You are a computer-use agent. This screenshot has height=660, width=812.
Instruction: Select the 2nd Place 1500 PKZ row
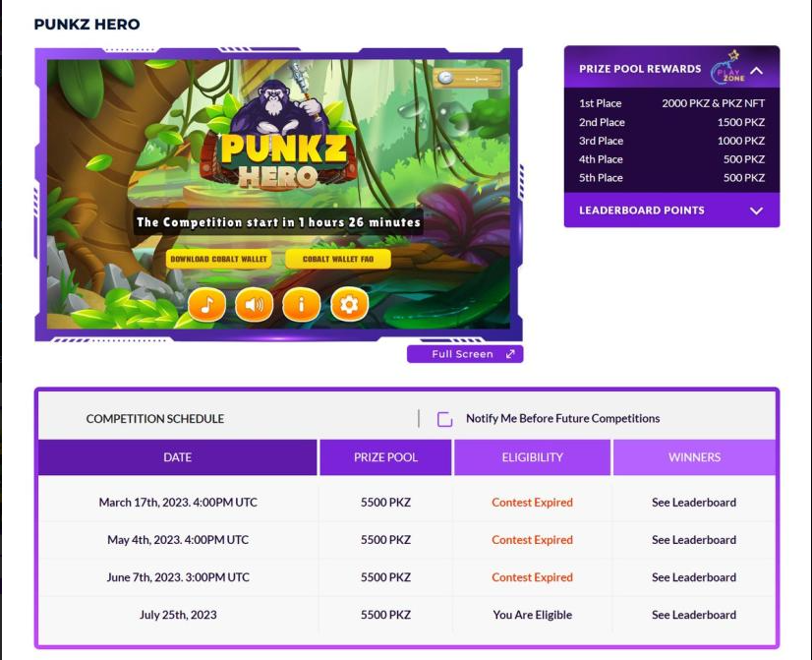tap(671, 122)
